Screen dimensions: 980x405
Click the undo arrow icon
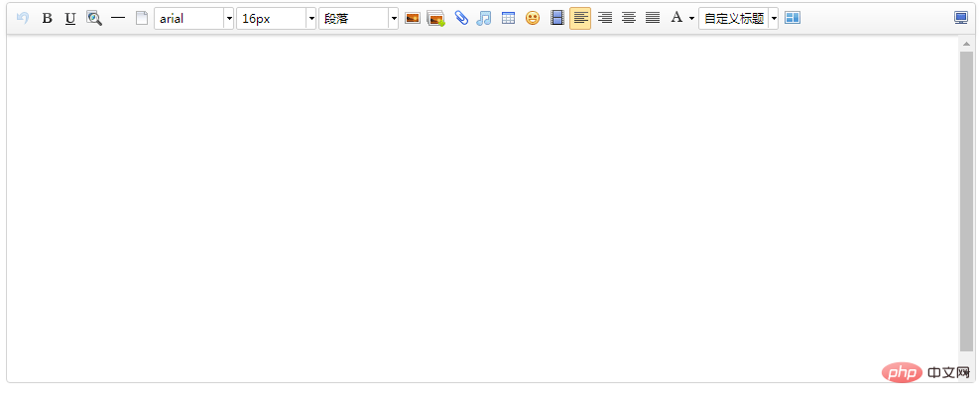point(23,18)
